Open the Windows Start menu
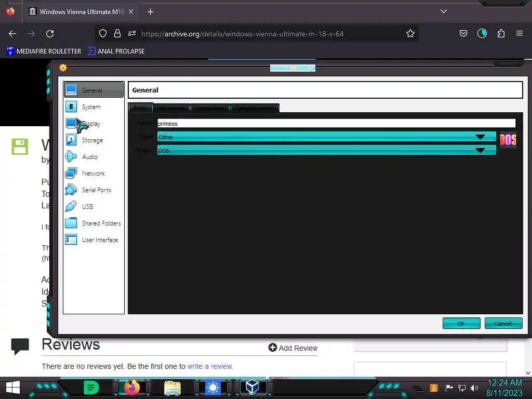This screenshot has height=399, width=532. click(x=13, y=388)
